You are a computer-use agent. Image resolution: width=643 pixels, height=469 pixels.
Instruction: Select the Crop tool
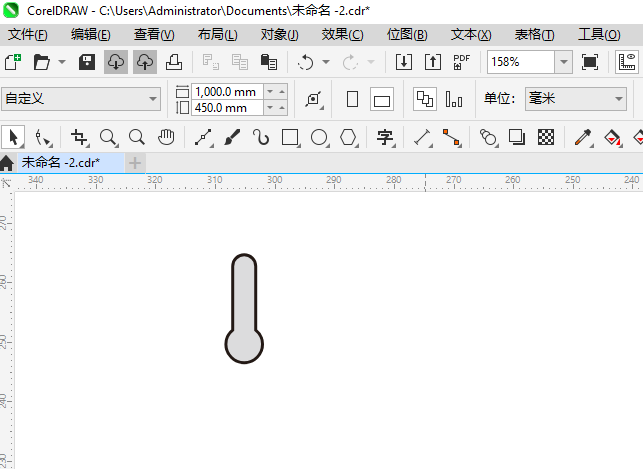pyautogui.click(x=80, y=137)
